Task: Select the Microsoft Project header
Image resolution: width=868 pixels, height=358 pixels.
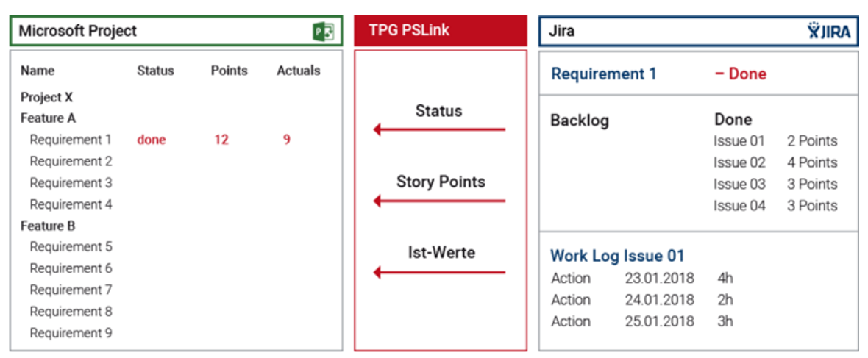Action: pos(78,31)
